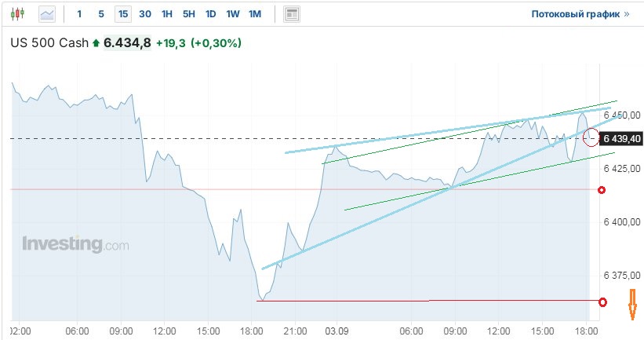The image size is (644, 340).
Task: Show the 1M monthly timeframe
Action: [255, 14]
